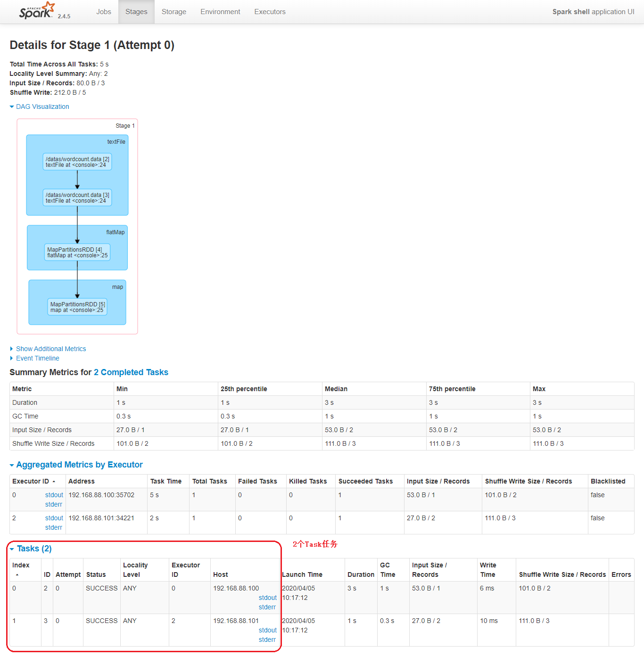Select Shuffle Write summary value 212.0 B / 5

click(x=70, y=92)
